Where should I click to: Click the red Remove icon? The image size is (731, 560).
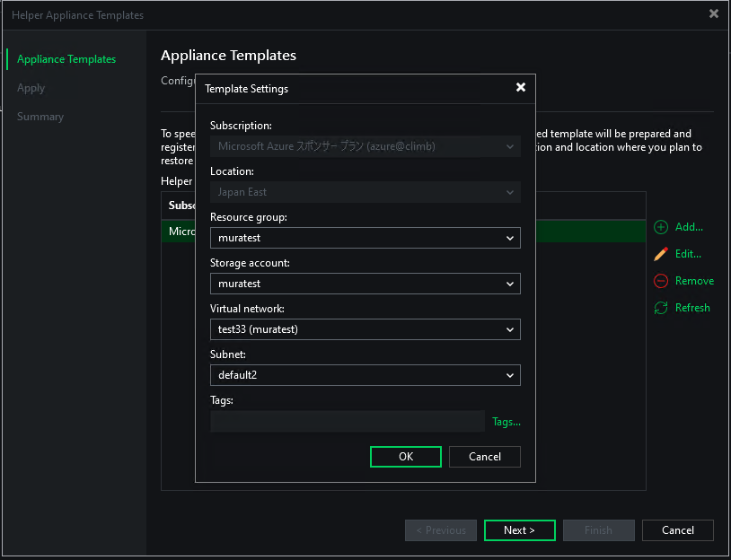[661, 281]
